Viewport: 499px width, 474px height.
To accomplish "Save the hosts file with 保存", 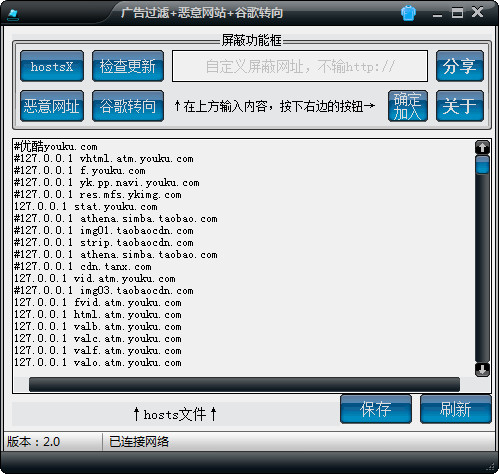I will click(x=376, y=409).
